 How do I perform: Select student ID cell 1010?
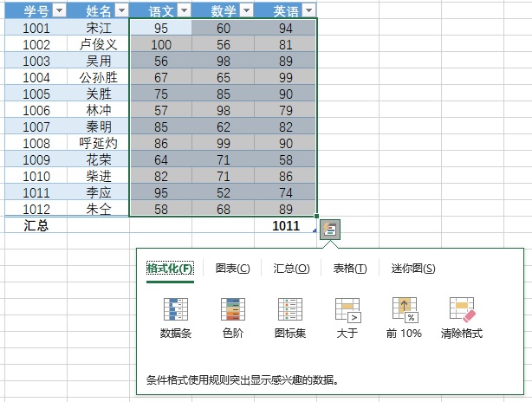tap(36, 176)
